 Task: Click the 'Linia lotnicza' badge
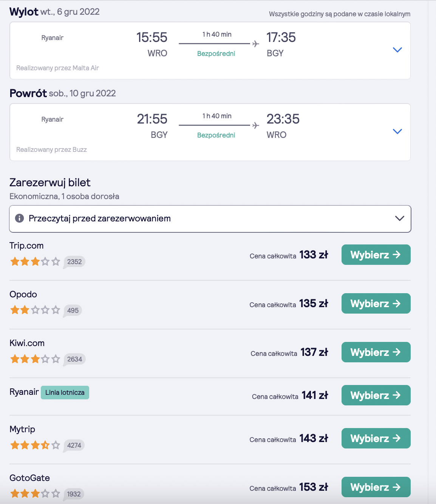click(x=65, y=393)
